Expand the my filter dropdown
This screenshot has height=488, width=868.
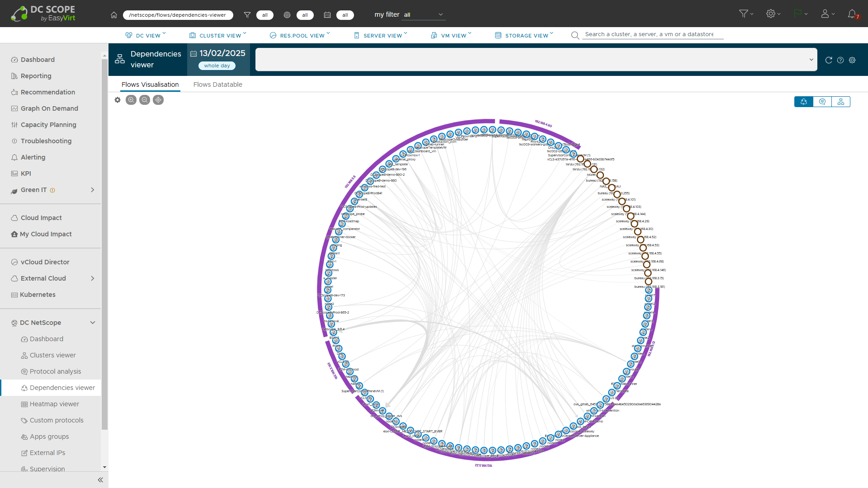pos(423,14)
